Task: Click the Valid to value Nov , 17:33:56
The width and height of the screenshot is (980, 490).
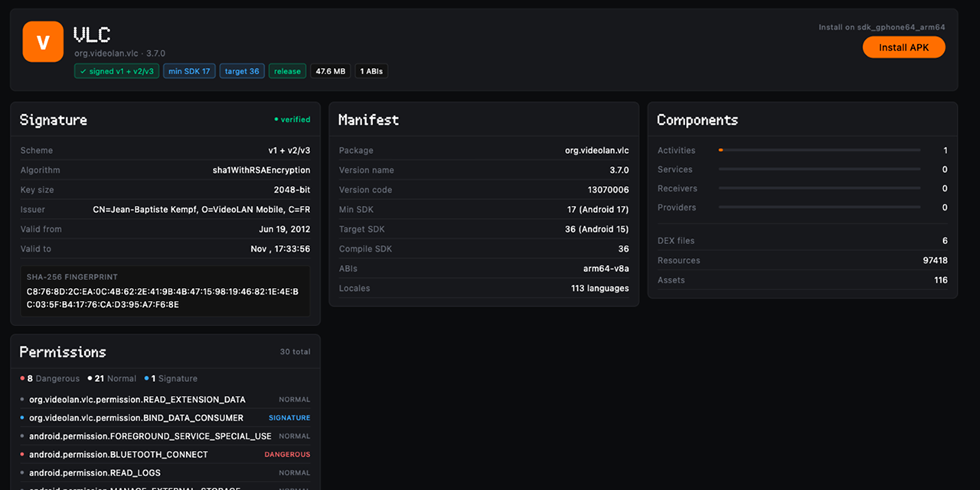Action: 280,249
